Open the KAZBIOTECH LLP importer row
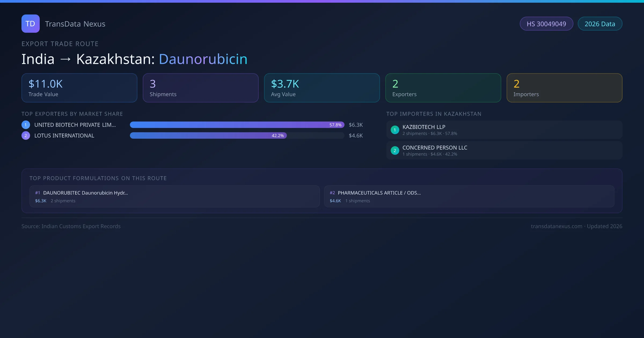This screenshot has width=644, height=338. (504, 130)
